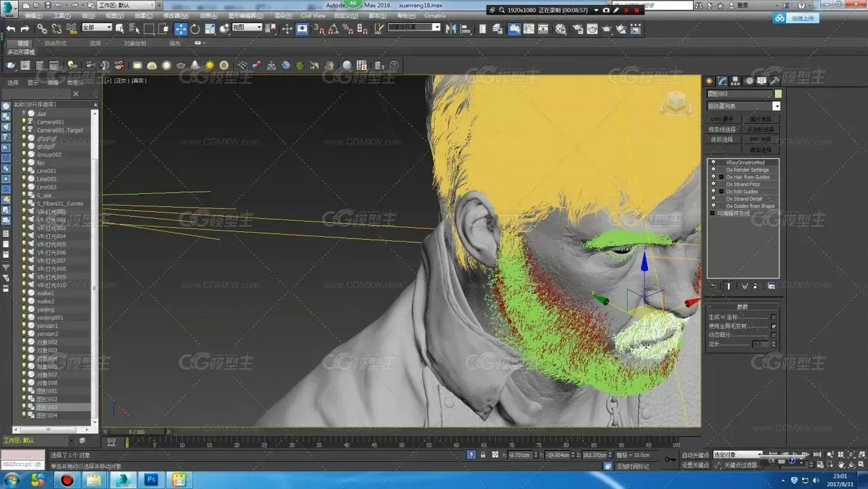This screenshot has height=489, width=868.
Task: Toggle lightbulb of Ox Strand Frizz
Action: (713, 184)
